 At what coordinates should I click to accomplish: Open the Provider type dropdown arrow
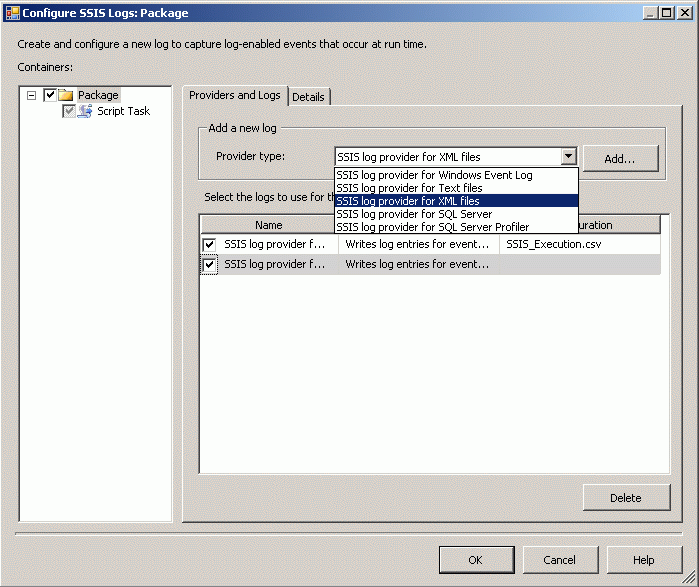(568, 156)
